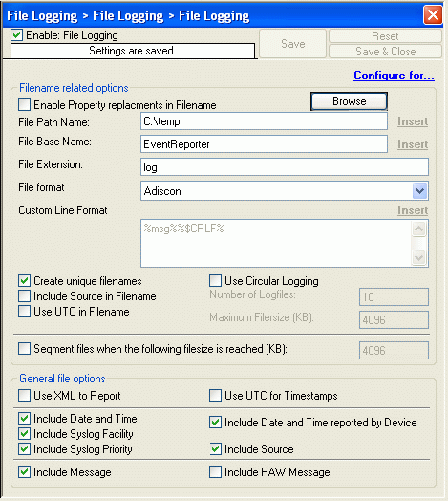
Task: Check Include Source in Filename
Action: [24, 295]
